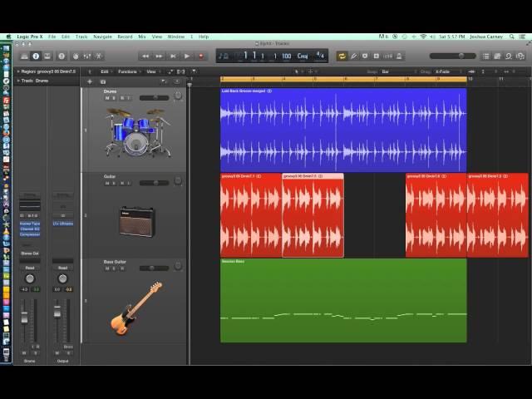
Task: Click the Play button in transport
Action: click(187, 56)
